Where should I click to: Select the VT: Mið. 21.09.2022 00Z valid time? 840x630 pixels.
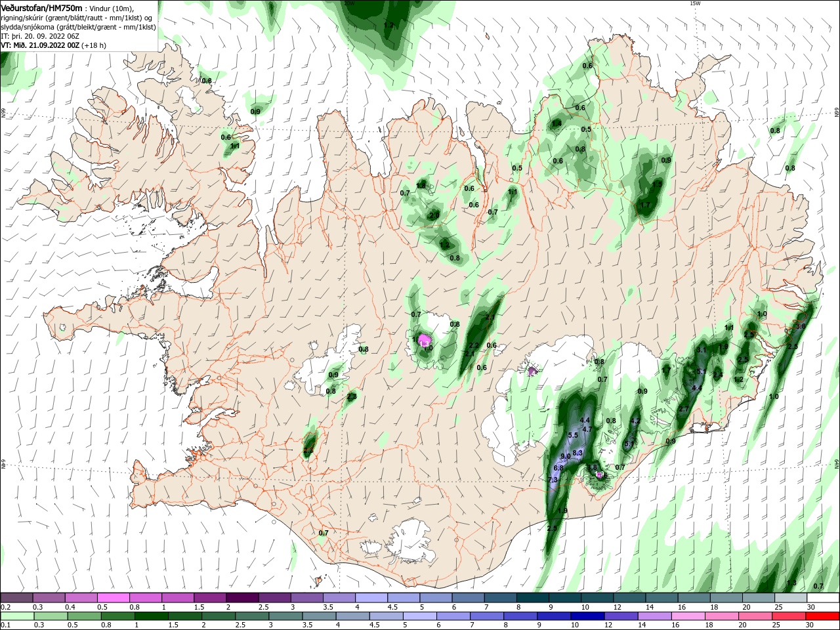click(x=41, y=45)
